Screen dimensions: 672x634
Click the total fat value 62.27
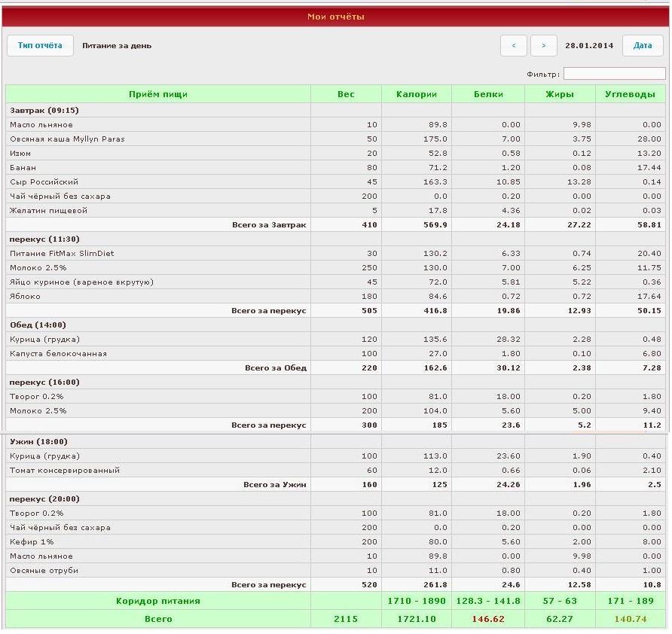(x=560, y=619)
